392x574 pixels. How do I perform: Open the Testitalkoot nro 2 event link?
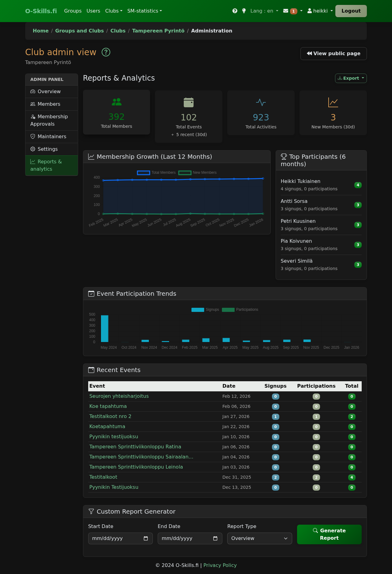tap(110, 416)
